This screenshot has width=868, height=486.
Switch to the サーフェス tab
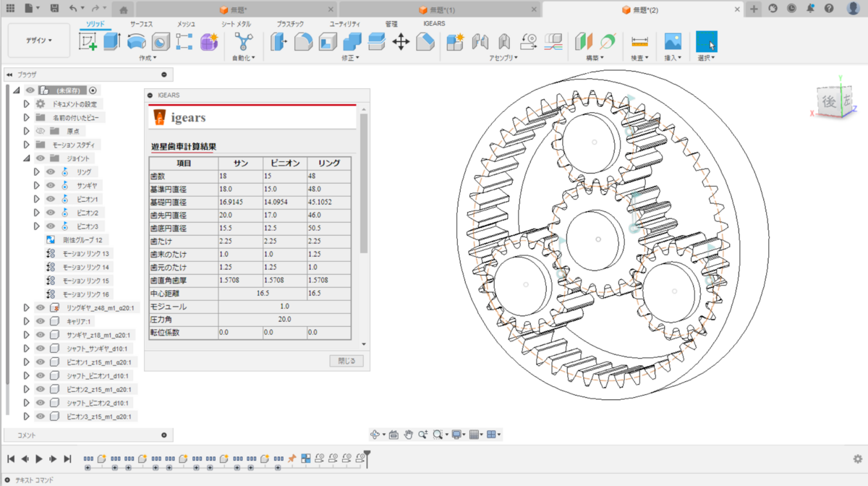141,24
